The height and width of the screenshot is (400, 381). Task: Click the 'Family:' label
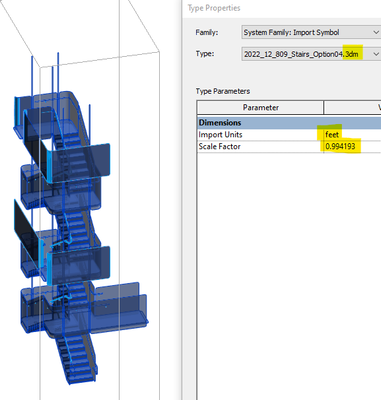[x=207, y=32]
